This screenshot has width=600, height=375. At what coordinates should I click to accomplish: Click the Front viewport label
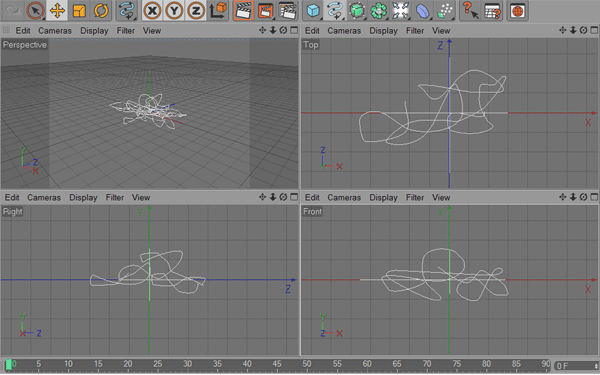[x=312, y=212]
